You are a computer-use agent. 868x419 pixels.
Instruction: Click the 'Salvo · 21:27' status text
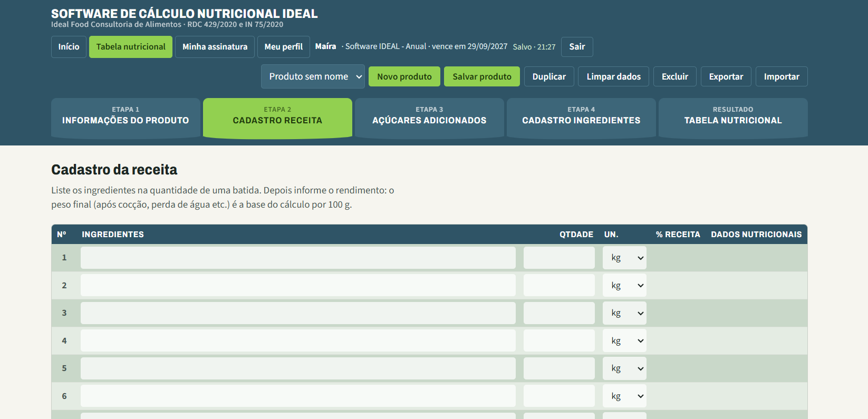tap(534, 47)
